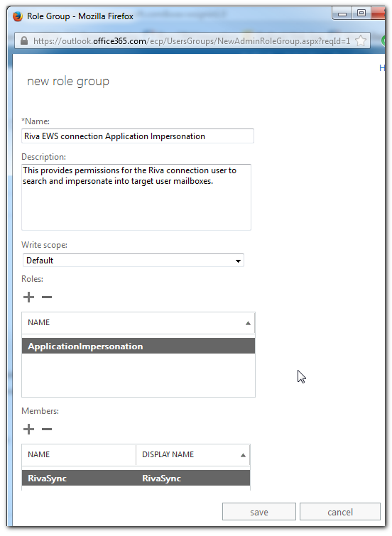Edit the role group Name field
Screen dimensions: 392x536
pos(138,136)
